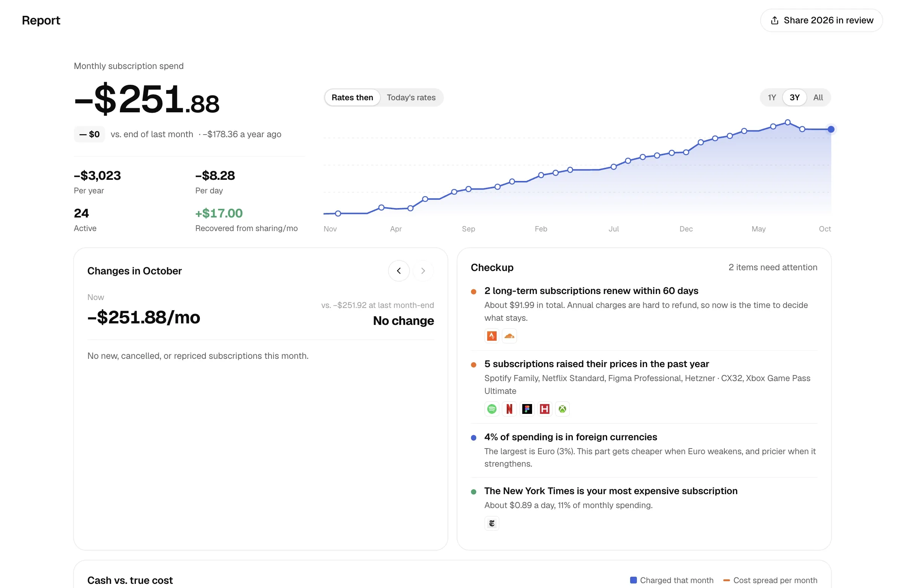Select the 1Y chart range
This screenshot has width=905, height=588.
coord(772,98)
